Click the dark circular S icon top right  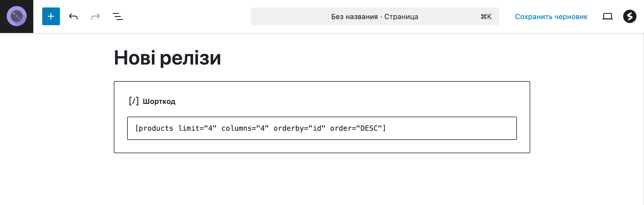630,16
